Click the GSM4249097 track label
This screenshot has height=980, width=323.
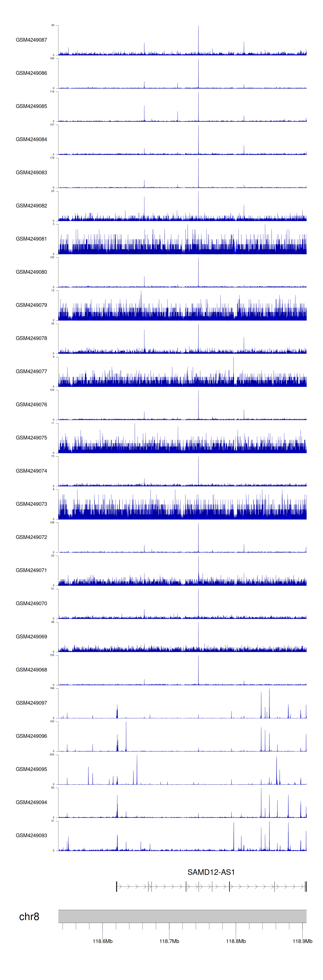31,703
